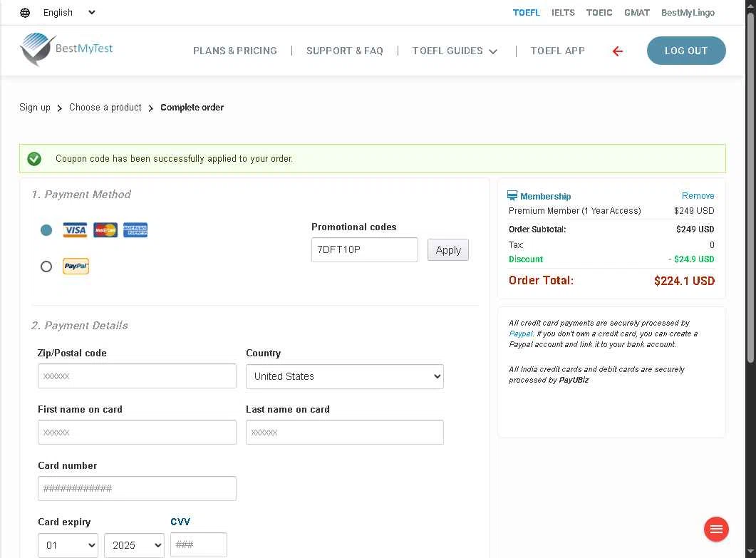Select the PayPal payment radio button

(46, 267)
